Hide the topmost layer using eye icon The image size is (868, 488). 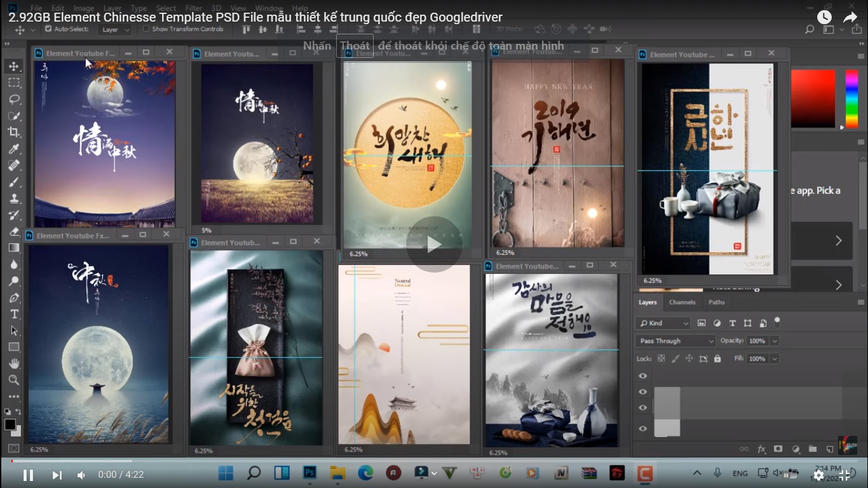642,376
